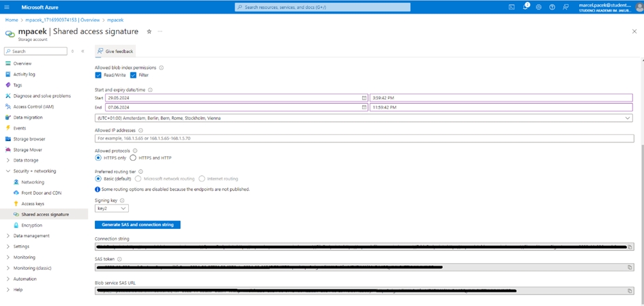
Task: Click Generate SAS and connection string
Action: click(x=137, y=224)
